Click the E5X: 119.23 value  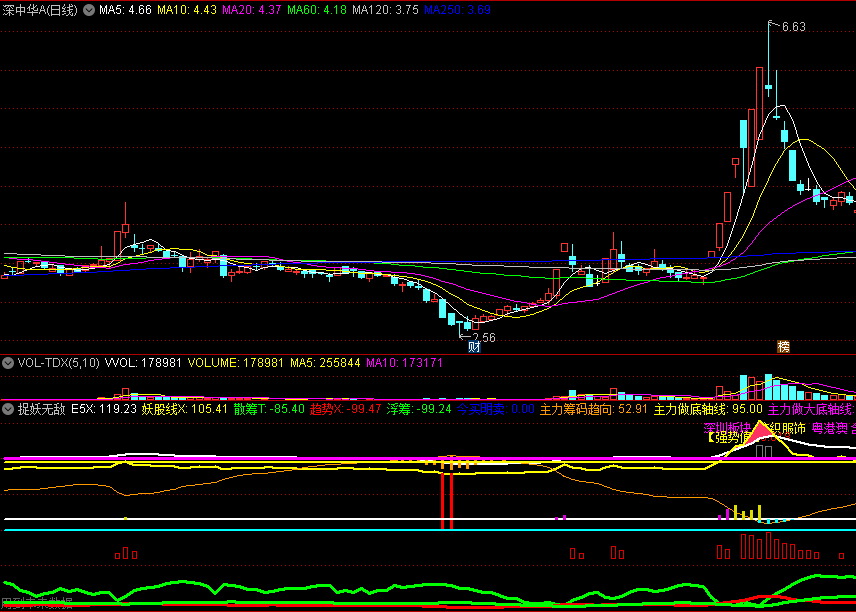tap(104, 409)
